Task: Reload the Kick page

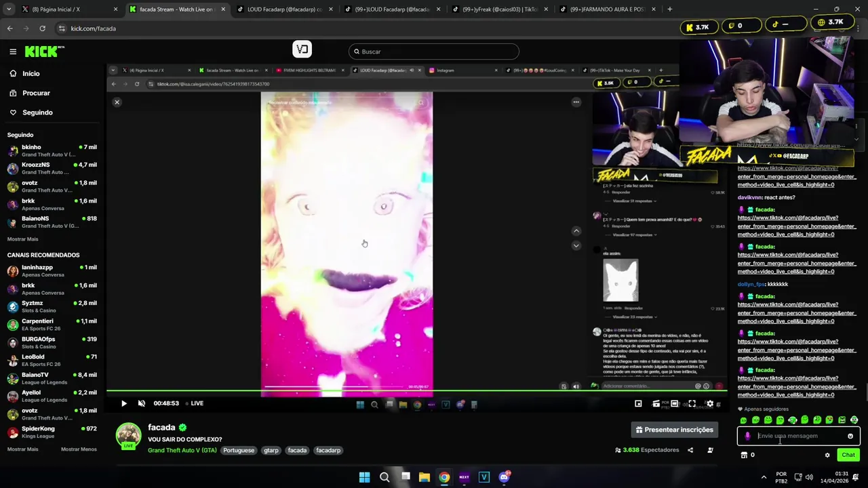Action: (42, 28)
